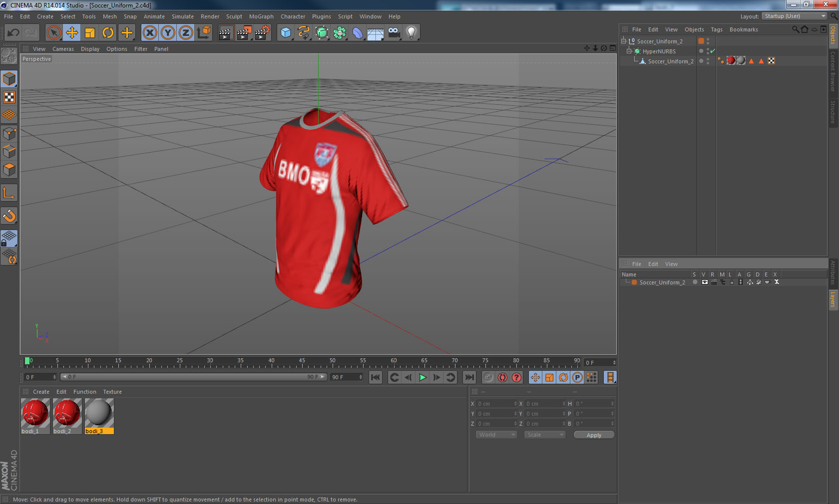Render the active view
Screen dimensions: 839x504
226,33
